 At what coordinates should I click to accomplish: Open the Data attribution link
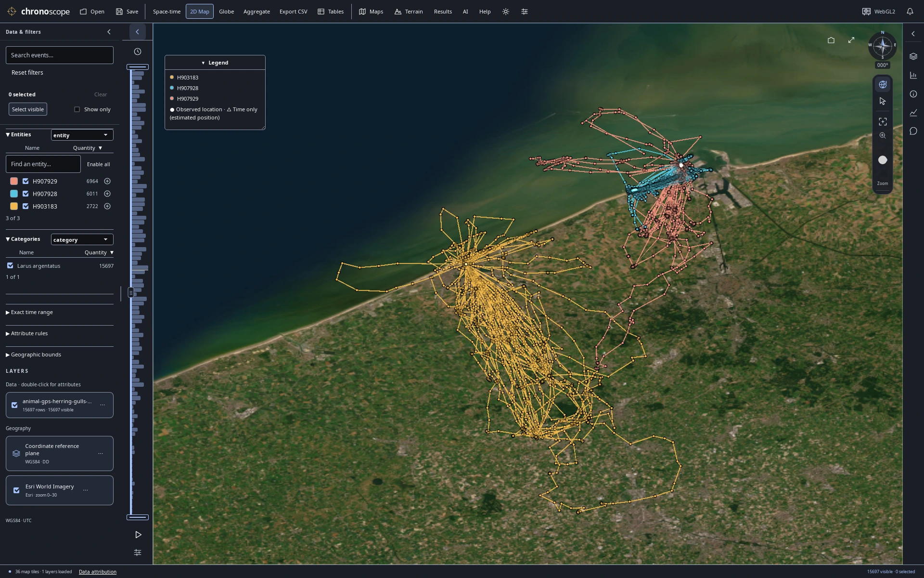(98, 572)
